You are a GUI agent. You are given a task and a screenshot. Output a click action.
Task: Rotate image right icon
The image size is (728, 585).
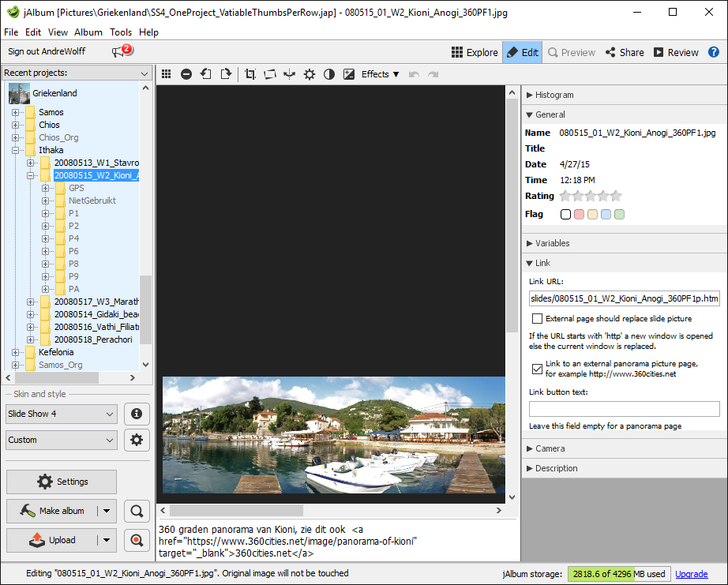click(226, 74)
